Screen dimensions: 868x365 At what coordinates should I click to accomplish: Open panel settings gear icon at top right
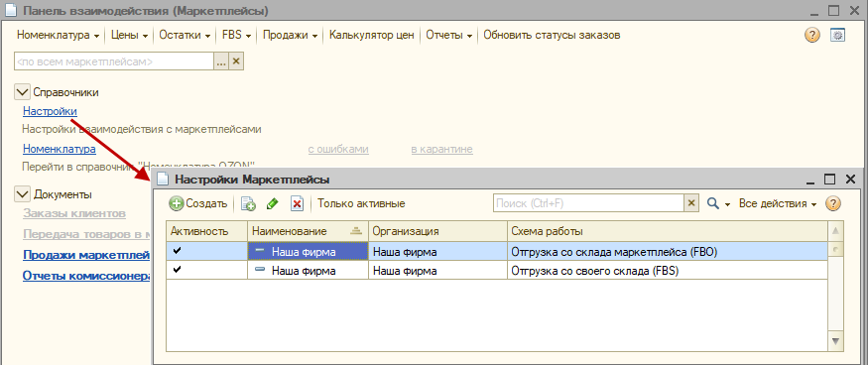837,36
